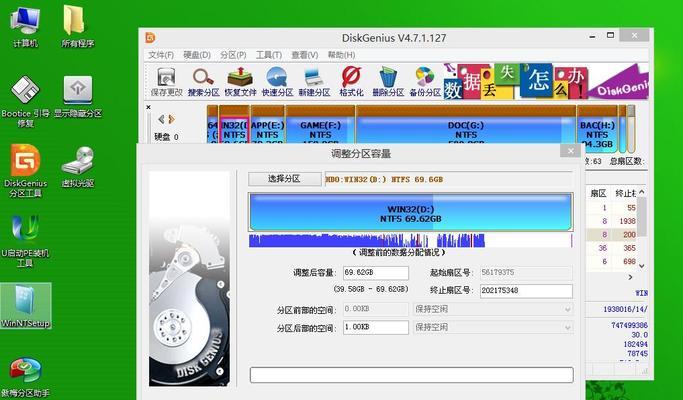Close the 调整分区容量 dialog
683x400 pixels.
click(x=570, y=151)
